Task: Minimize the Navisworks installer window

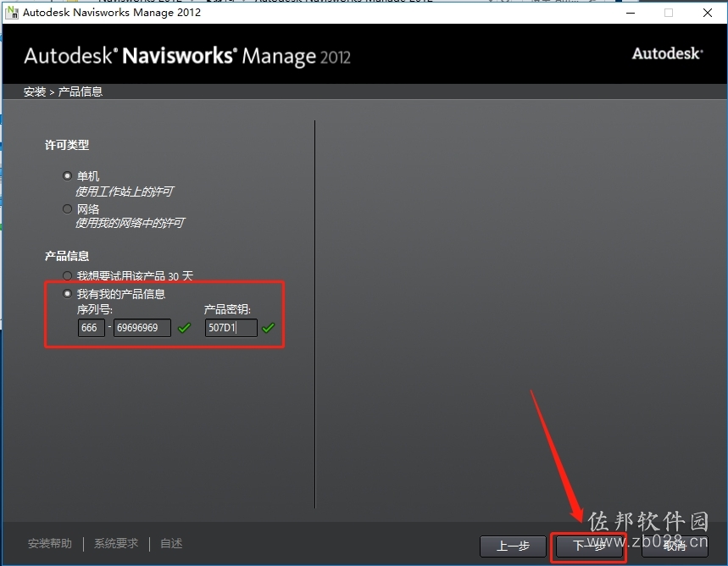Action: pyautogui.click(x=631, y=13)
